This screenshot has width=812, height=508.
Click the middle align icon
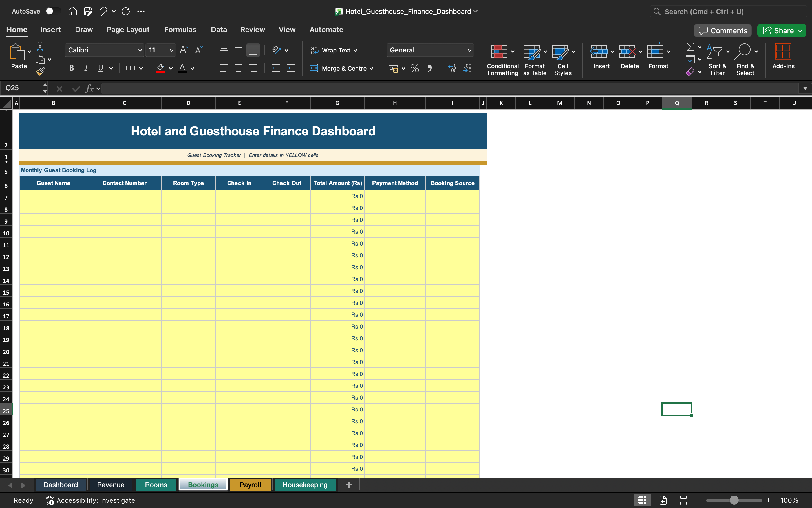click(238, 50)
